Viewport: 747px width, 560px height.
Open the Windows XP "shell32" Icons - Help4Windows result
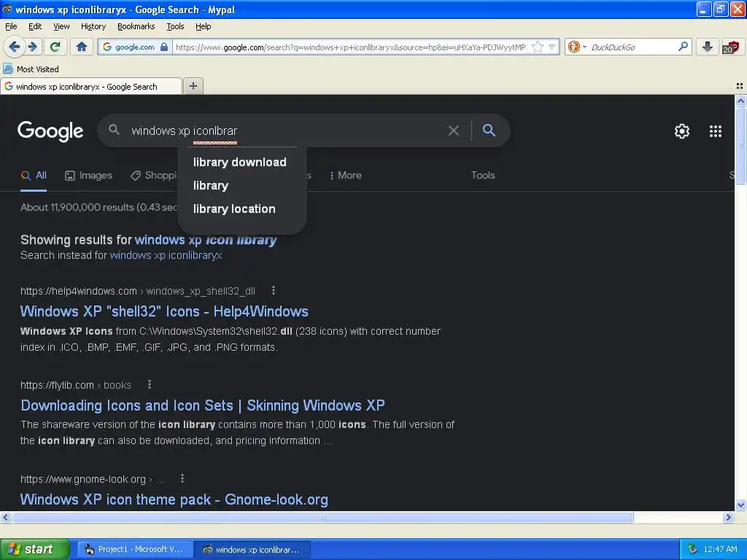coord(164,311)
